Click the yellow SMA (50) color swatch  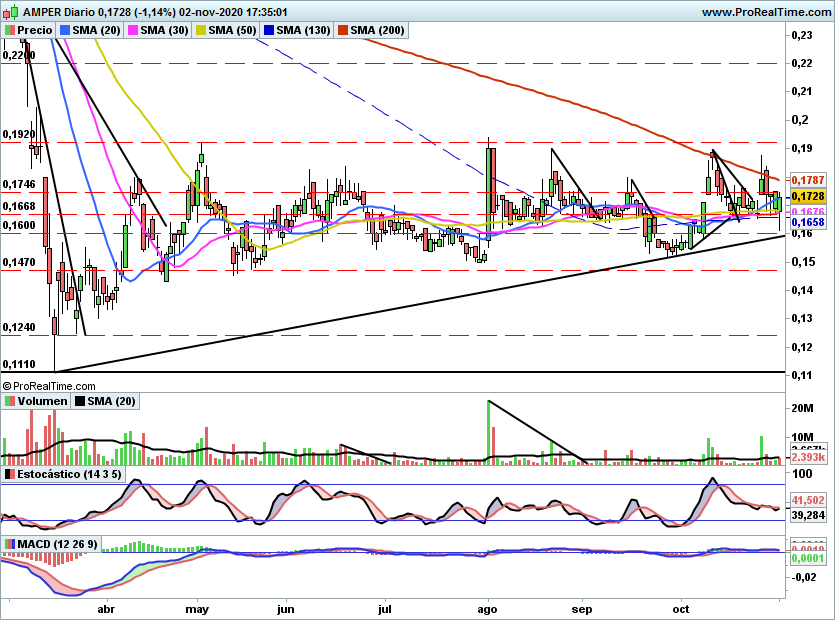(201, 30)
